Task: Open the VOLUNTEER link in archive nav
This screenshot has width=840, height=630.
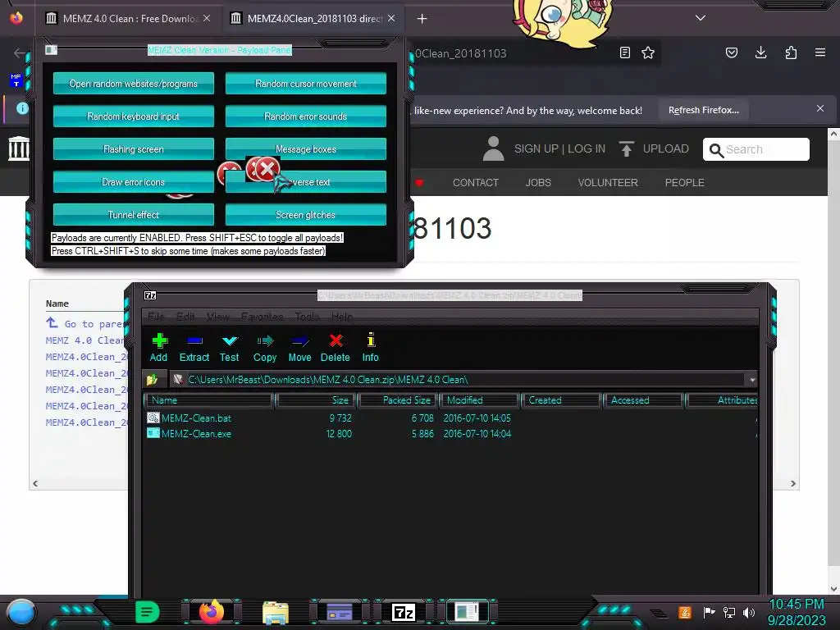Action: [608, 183]
